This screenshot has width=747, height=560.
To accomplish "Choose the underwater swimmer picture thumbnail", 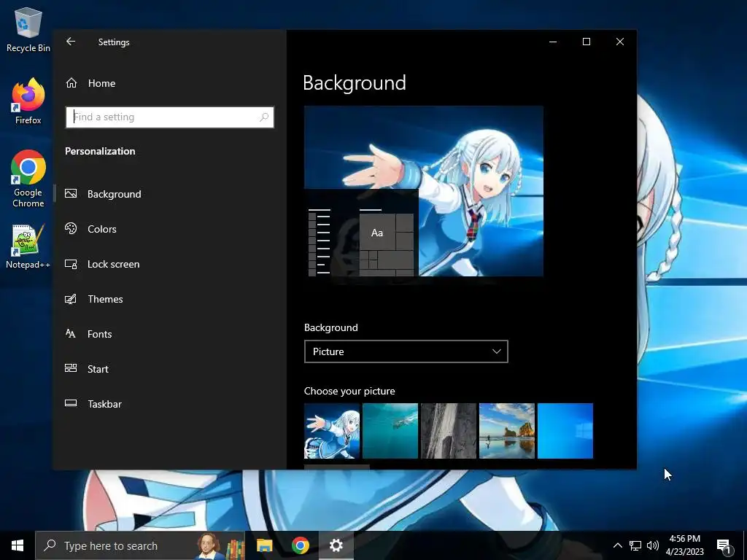I will [x=390, y=431].
